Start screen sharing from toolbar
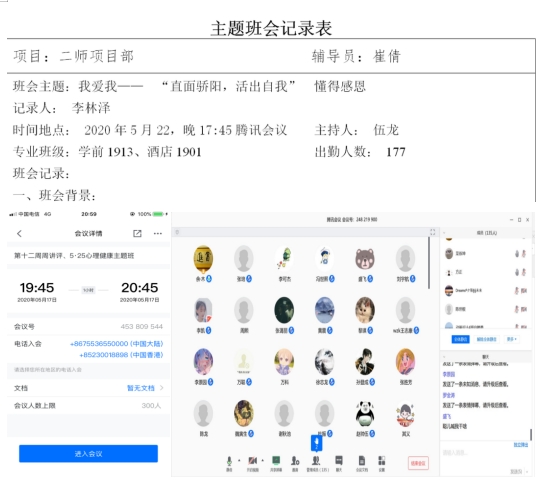The height and width of the screenshot is (502, 560). 276,460
